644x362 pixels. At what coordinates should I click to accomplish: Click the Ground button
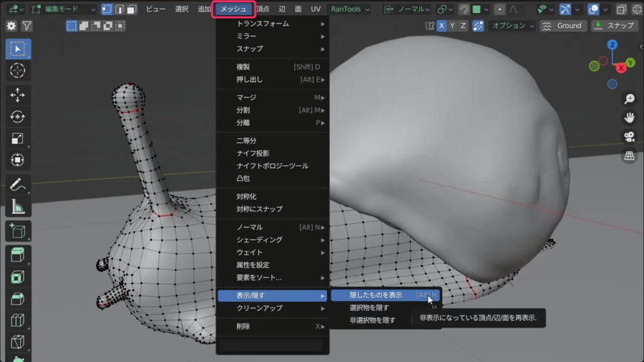(563, 26)
